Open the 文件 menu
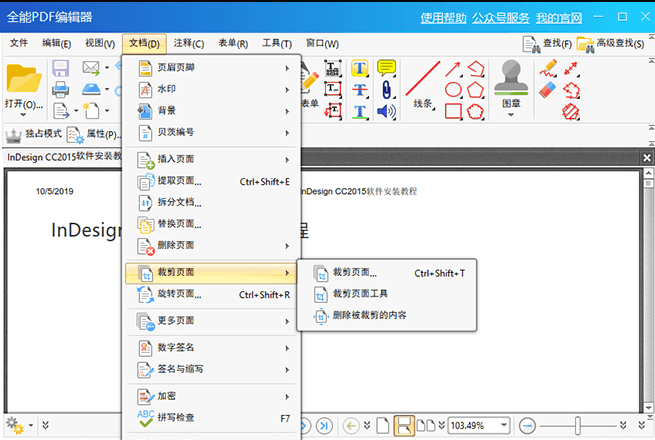The height and width of the screenshot is (440, 655). pyautogui.click(x=19, y=43)
